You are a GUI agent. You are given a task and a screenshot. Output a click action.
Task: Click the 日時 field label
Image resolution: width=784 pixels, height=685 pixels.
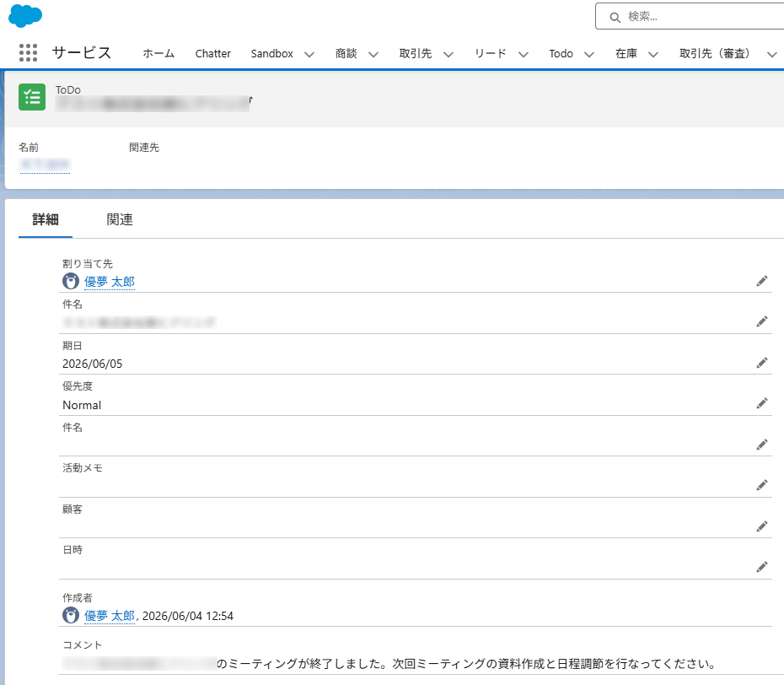pyautogui.click(x=72, y=549)
